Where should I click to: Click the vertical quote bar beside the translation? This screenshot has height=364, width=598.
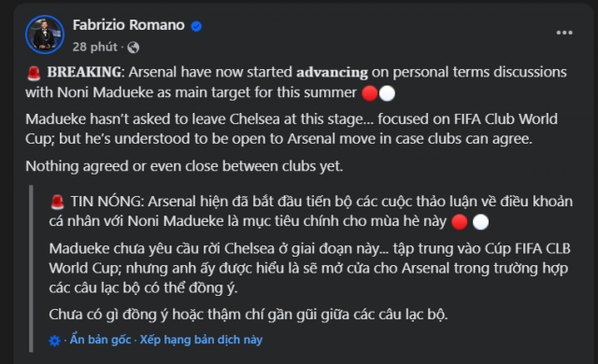tap(31, 269)
